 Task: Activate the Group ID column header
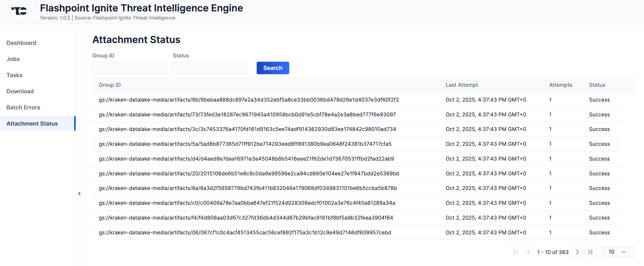coord(109,85)
